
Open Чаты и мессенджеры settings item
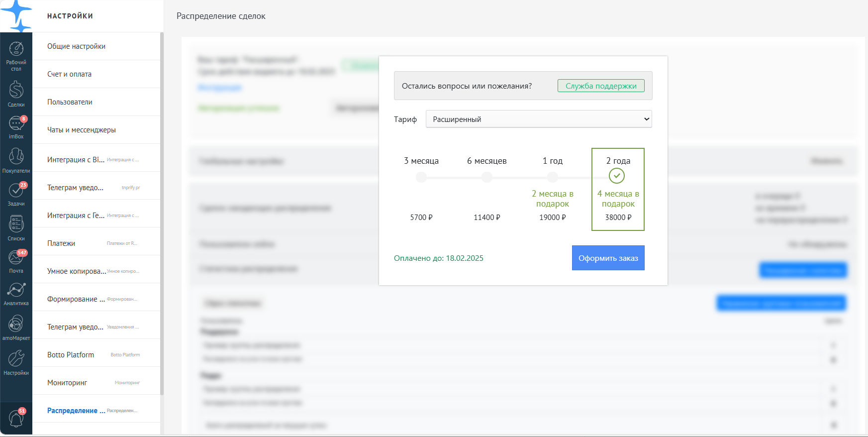tap(96, 130)
